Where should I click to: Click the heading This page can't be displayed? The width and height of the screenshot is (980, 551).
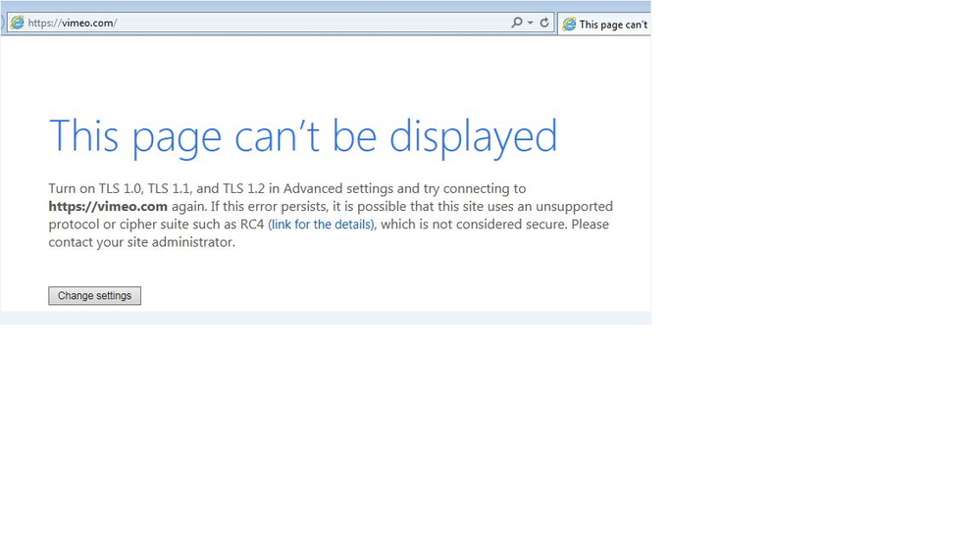tap(303, 136)
